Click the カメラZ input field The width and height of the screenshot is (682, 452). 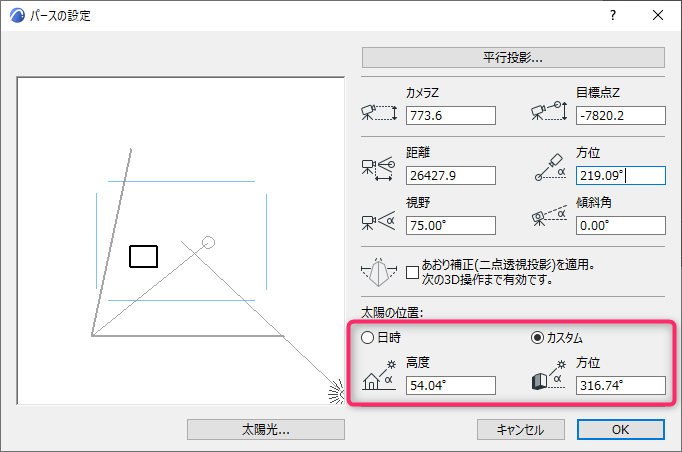[x=451, y=116]
